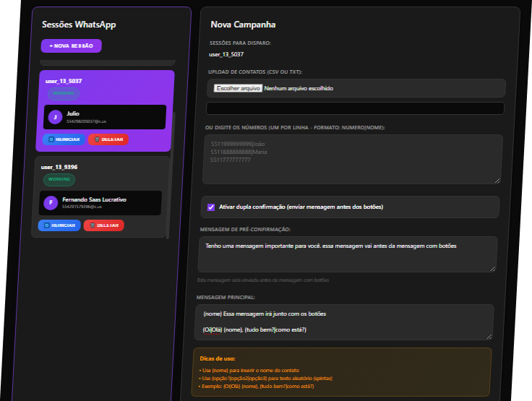The width and height of the screenshot is (532, 401).
Task: Click the sessions list vertical scrollbar
Action: click(x=168, y=195)
